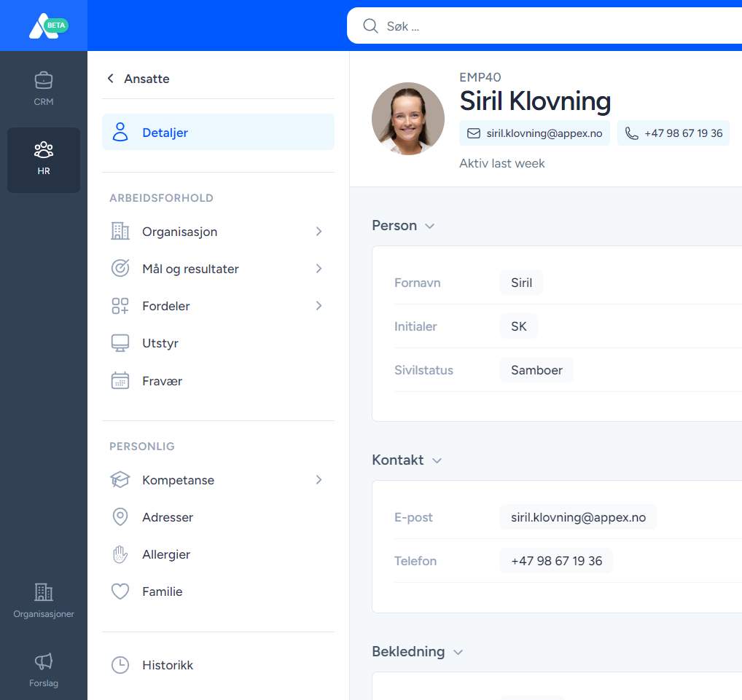Image resolution: width=742 pixels, height=700 pixels.
Task: Open Fravær calendar icon
Action: coord(120,381)
